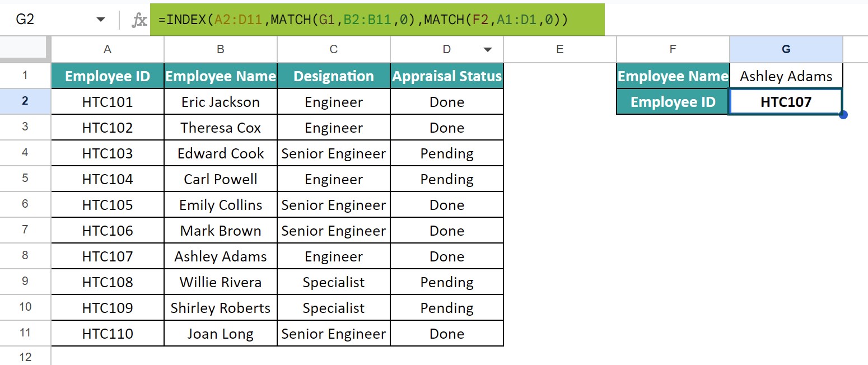Click the fill handle on cell G2
This screenshot has width=868, height=365.
coord(843,115)
